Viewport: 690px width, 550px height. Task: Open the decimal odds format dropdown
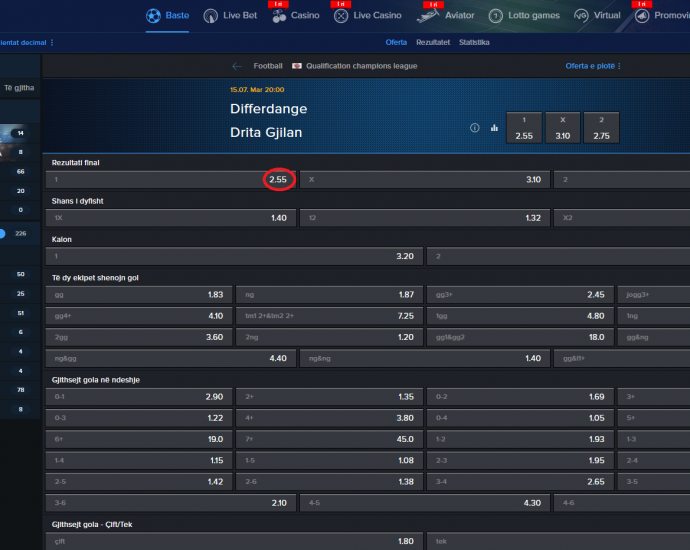tap(26, 43)
